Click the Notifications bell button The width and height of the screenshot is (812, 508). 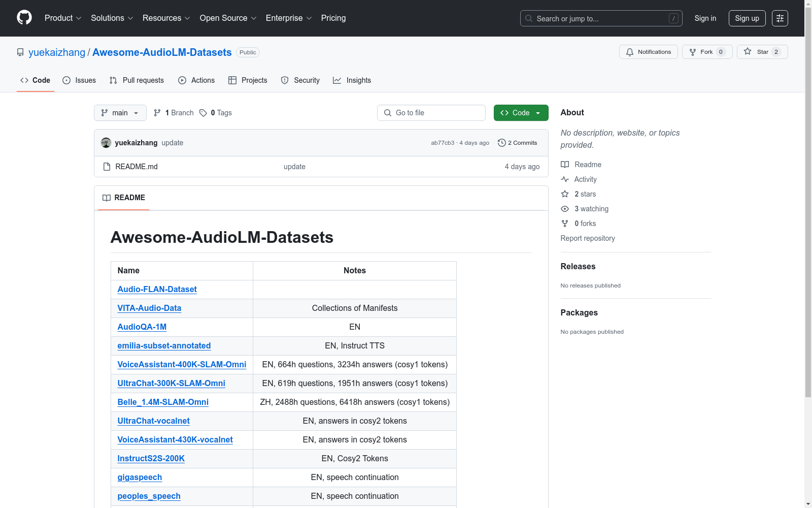click(x=649, y=52)
